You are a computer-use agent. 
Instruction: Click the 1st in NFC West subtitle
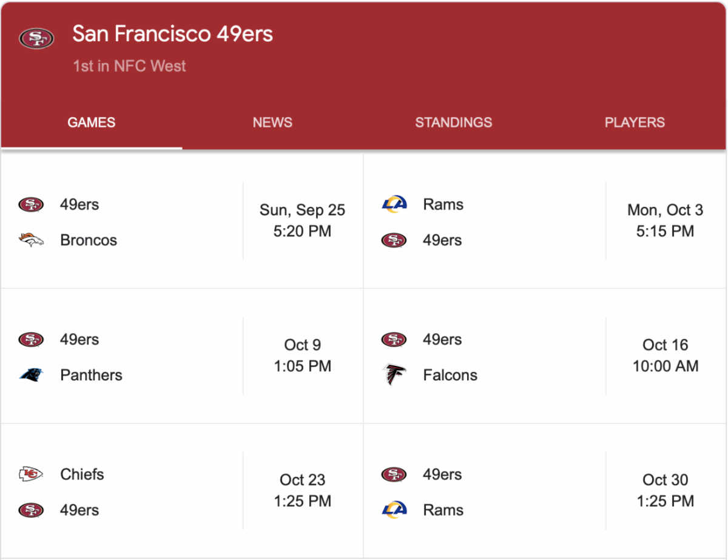[129, 66]
